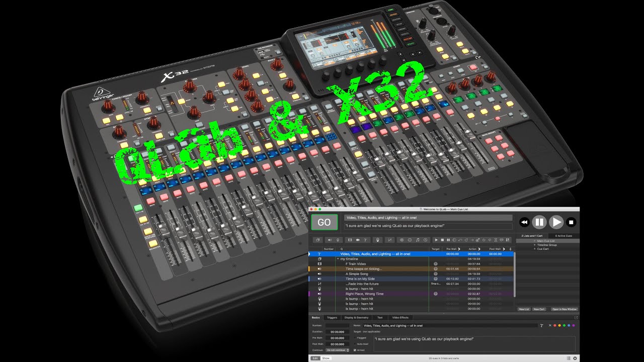Viewport: 644px width, 362px height.
Task: Expand Timeline Group in the sidebar
Action: coord(534,245)
